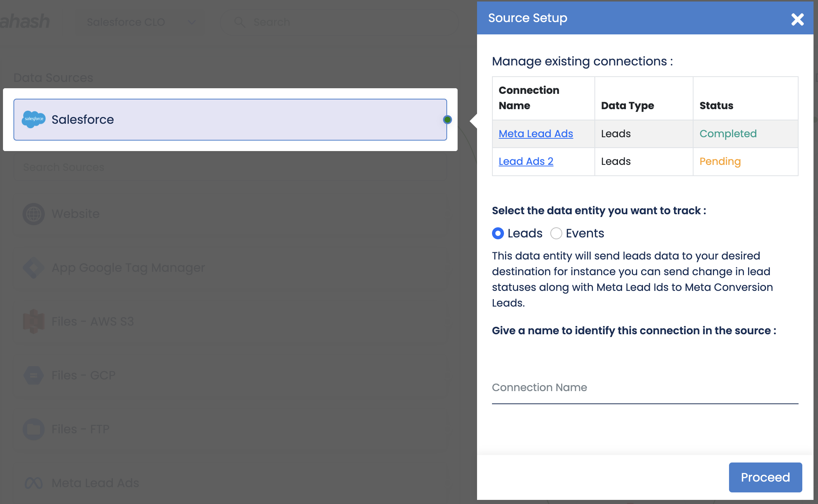This screenshot has width=818, height=504.
Task: Click the Proceed button
Action: 765,477
